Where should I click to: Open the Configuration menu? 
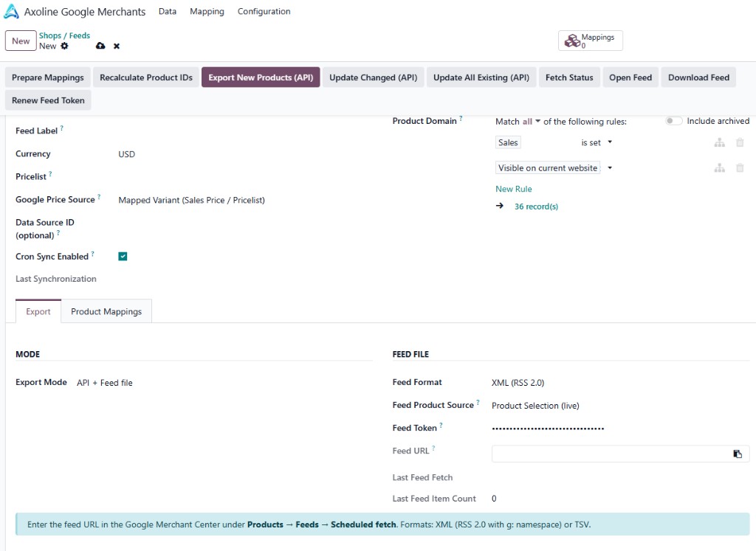(264, 12)
